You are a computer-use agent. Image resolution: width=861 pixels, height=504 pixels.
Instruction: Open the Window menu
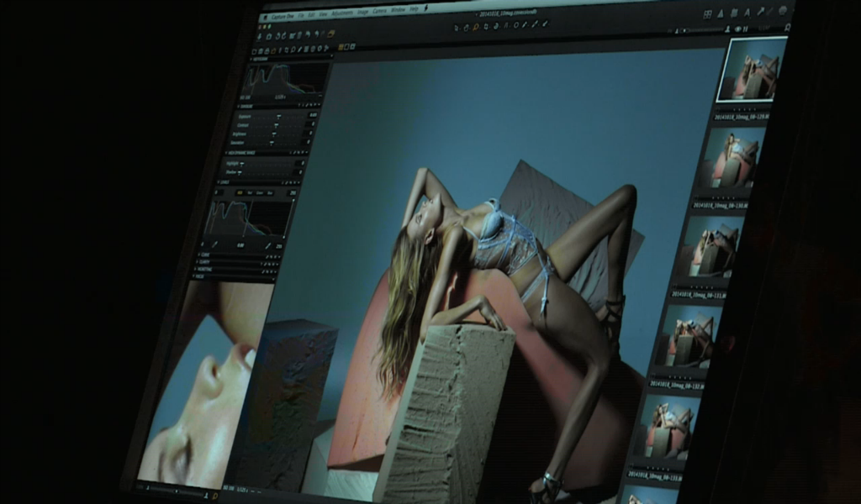pyautogui.click(x=398, y=10)
